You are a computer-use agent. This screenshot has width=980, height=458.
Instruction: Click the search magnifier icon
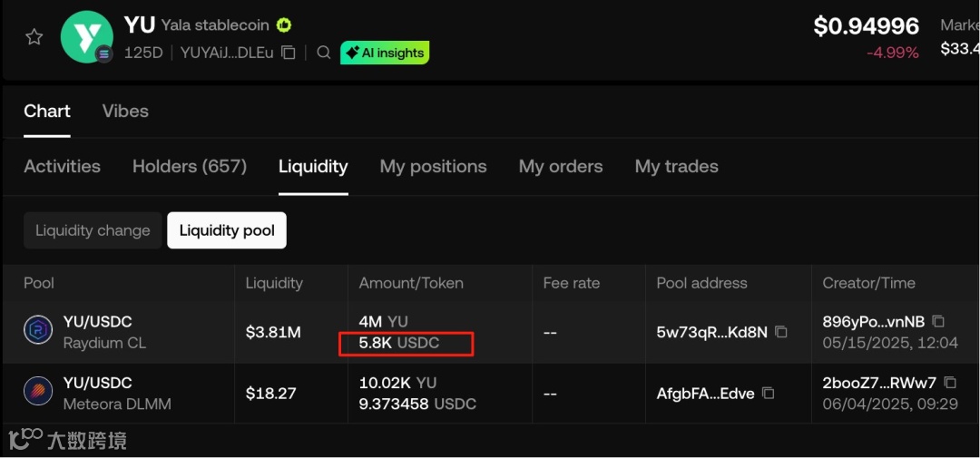coord(324,53)
